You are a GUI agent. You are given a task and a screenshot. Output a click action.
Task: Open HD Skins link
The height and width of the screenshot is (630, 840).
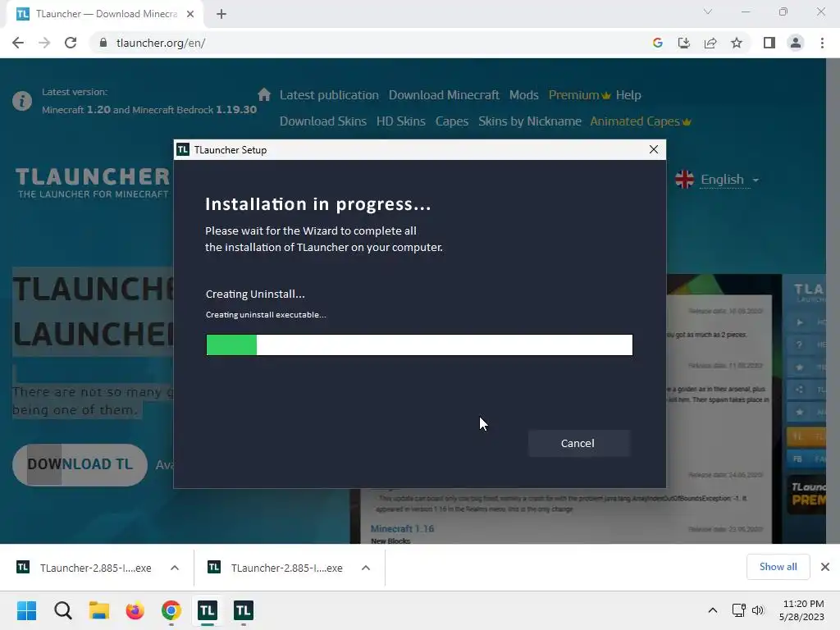(x=400, y=121)
